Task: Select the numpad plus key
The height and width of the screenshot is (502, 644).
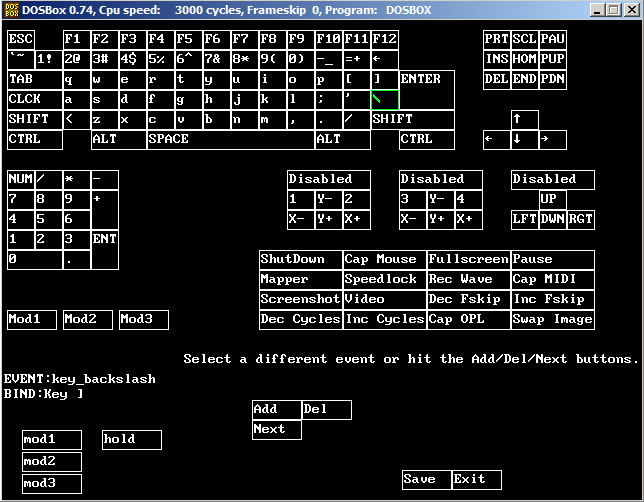Action: (105, 210)
